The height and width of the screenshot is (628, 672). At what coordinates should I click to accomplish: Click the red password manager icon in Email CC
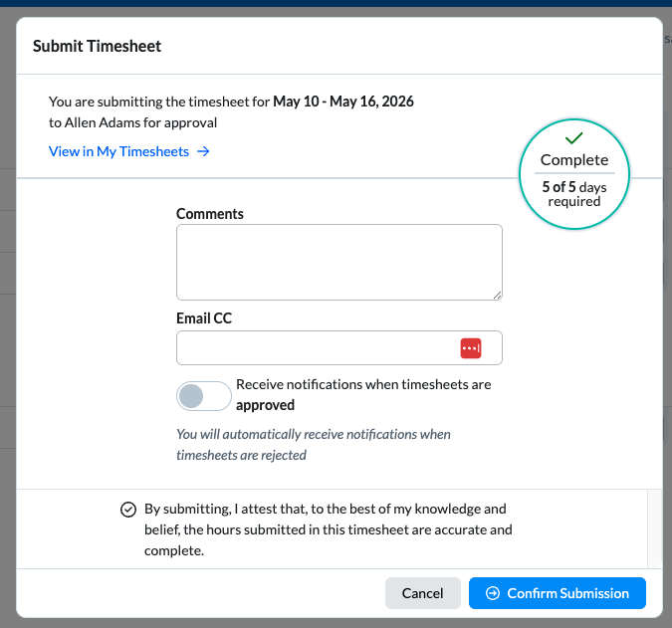471,348
